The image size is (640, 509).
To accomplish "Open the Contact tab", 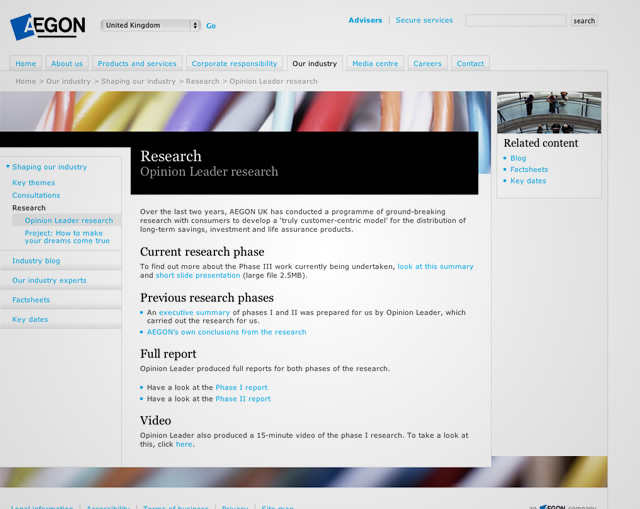I will [x=470, y=63].
